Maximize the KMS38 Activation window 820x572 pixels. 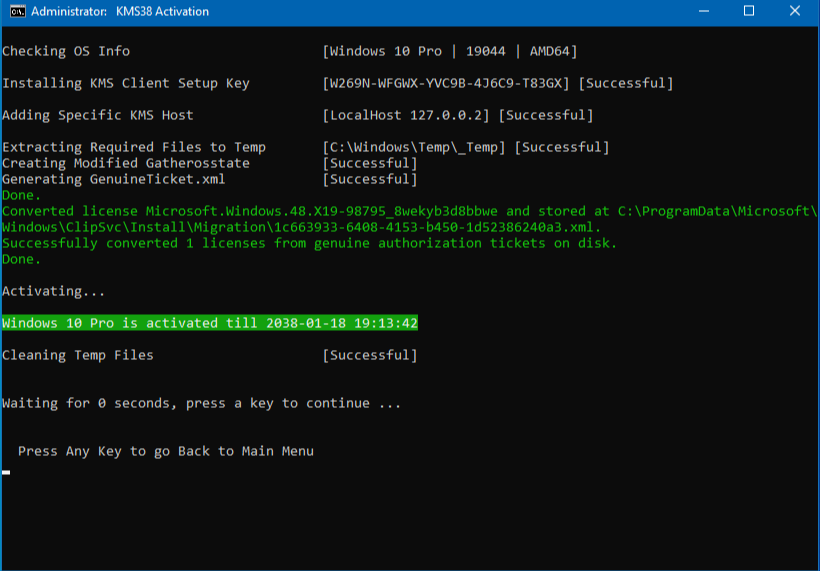click(x=749, y=11)
